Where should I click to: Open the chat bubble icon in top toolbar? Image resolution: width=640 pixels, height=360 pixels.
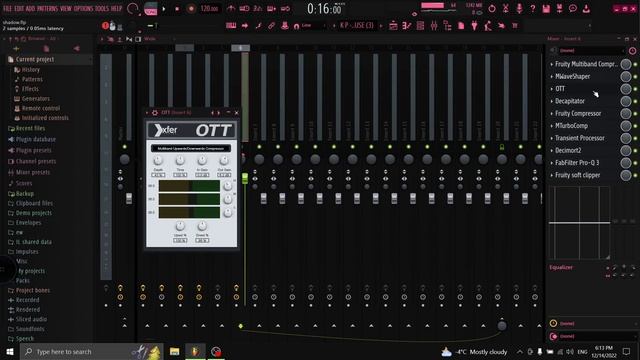[x=573, y=8]
